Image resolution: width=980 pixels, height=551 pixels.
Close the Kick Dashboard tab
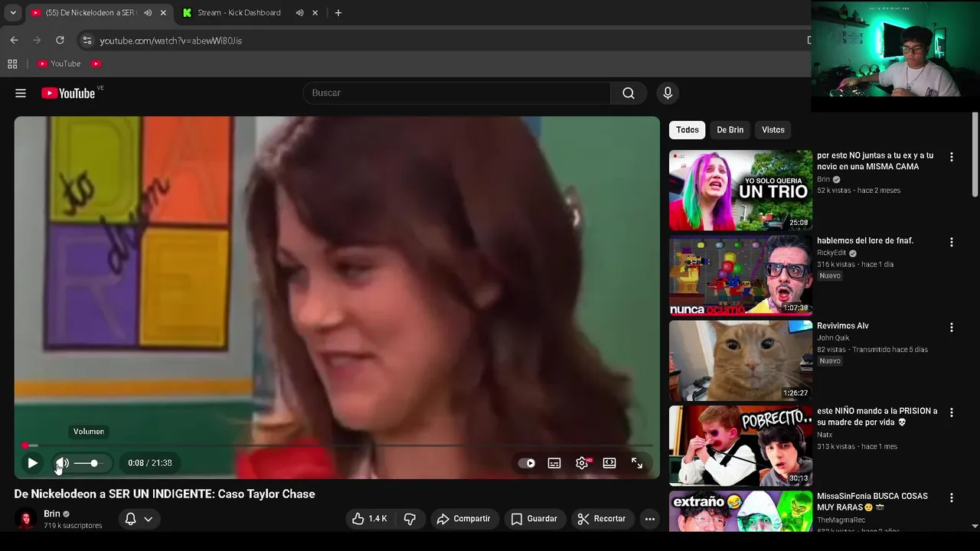315,12
